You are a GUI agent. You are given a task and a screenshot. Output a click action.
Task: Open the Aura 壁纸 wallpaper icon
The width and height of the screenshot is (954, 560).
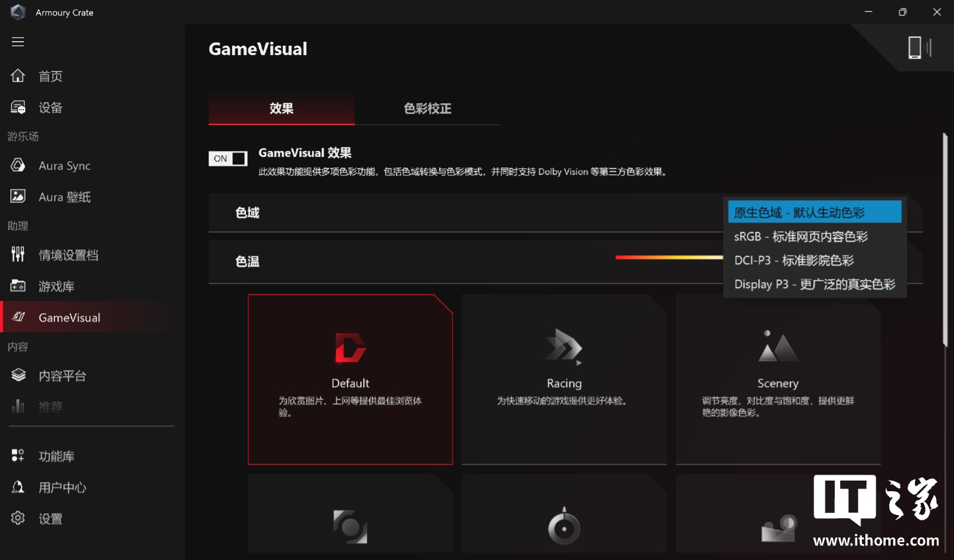pos(18,197)
